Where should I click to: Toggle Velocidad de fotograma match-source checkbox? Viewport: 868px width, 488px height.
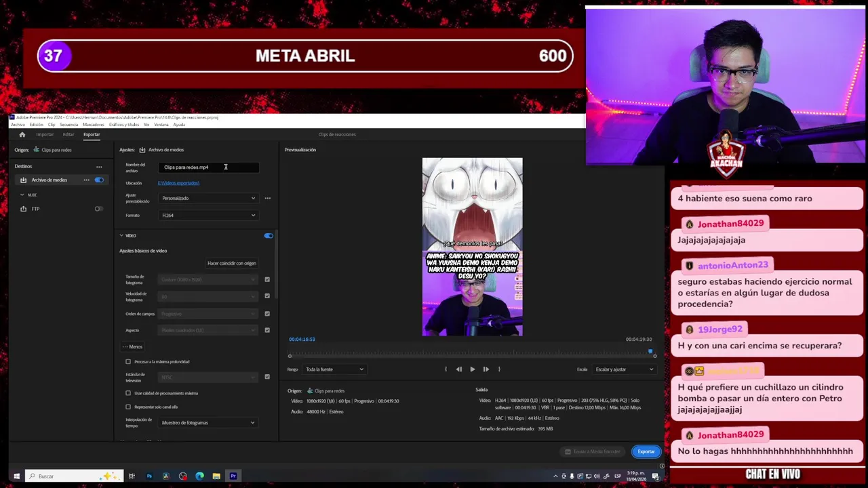pyautogui.click(x=267, y=296)
